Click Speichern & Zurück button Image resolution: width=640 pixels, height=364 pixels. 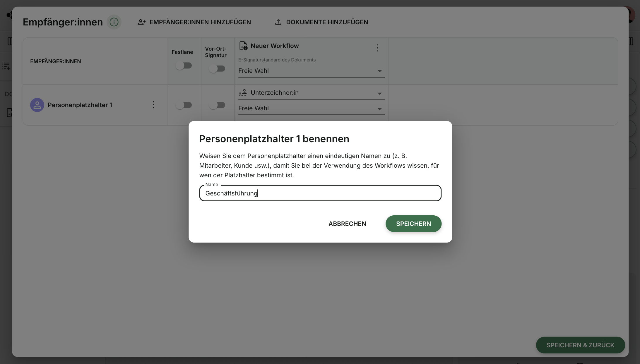click(x=580, y=345)
